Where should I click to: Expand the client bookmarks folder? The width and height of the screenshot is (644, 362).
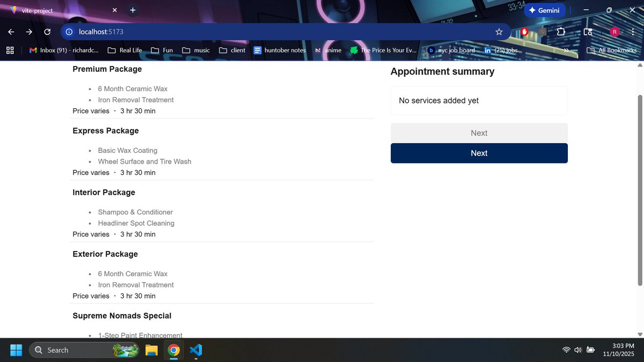(232, 50)
